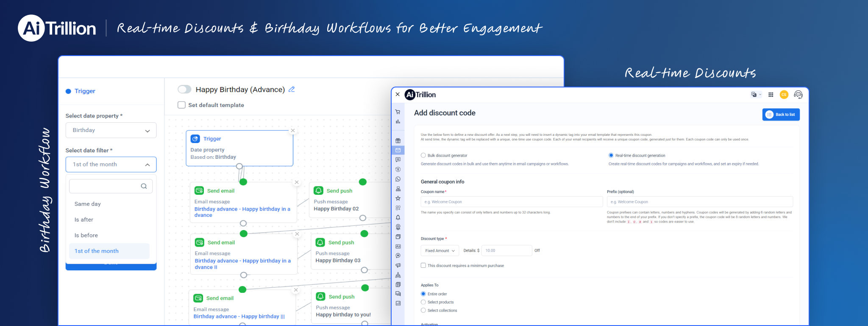Toggle the Happy Birthday (Advance) workflow switch
Image resolution: width=868 pixels, height=326 pixels.
click(x=184, y=89)
